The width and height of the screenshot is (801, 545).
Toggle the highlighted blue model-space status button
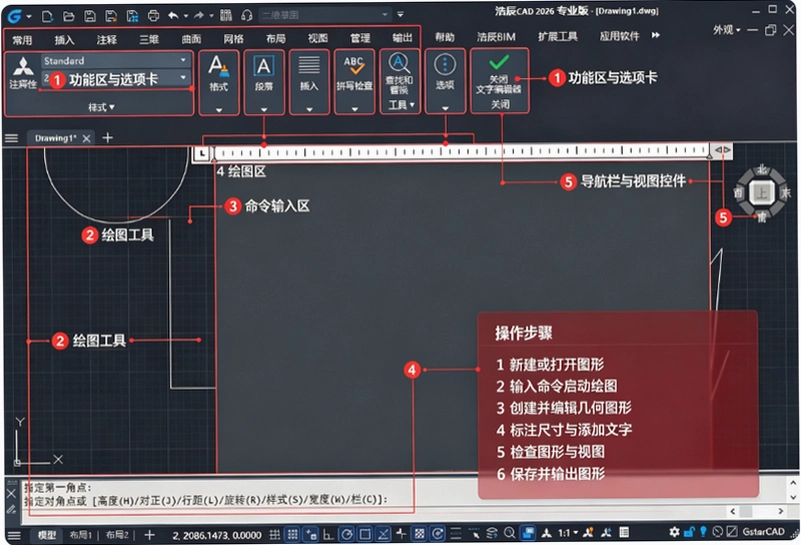coord(528,533)
